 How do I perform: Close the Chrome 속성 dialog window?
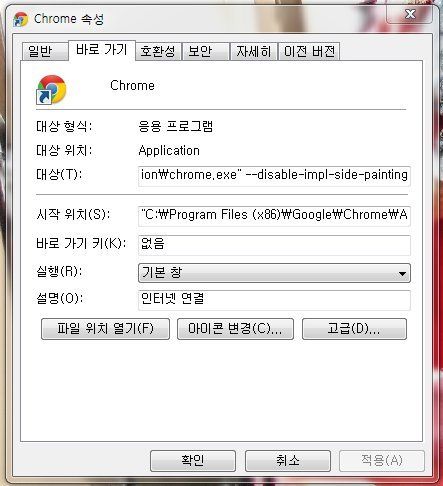[410, 14]
